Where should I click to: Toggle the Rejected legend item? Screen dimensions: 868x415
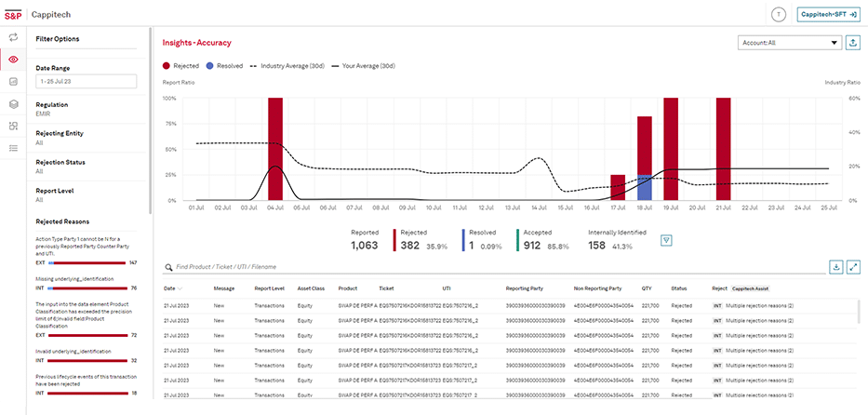[180, 66]
